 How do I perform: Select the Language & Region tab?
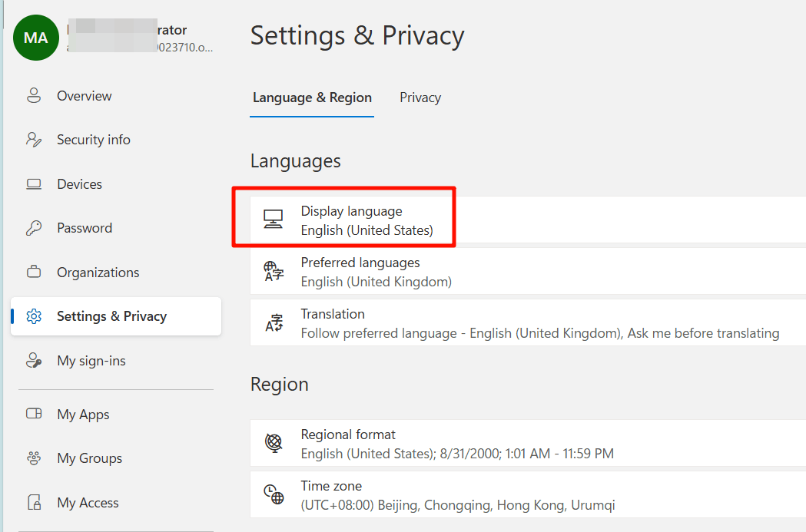(312, 97)
